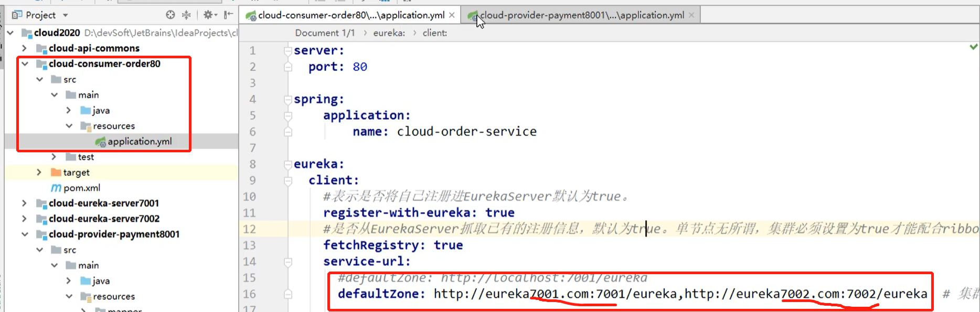980x312 pixels.
Task: Fold the server block at line 1
Action: pos(288,51)
